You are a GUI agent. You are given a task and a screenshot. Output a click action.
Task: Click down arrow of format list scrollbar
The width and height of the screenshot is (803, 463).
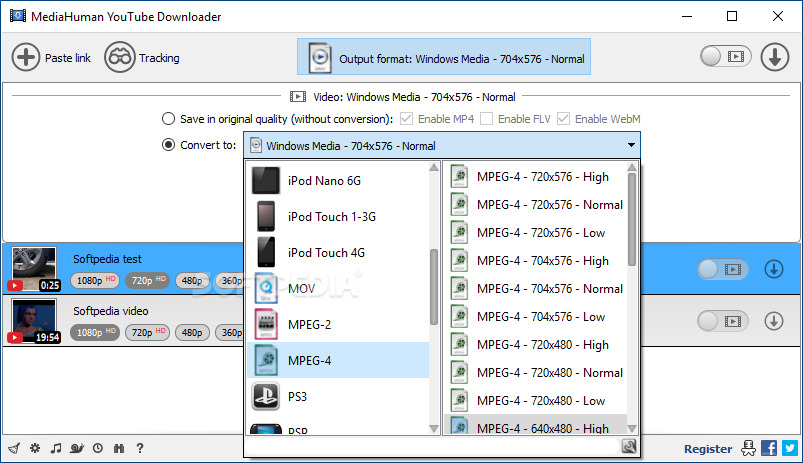pos(434,429)
